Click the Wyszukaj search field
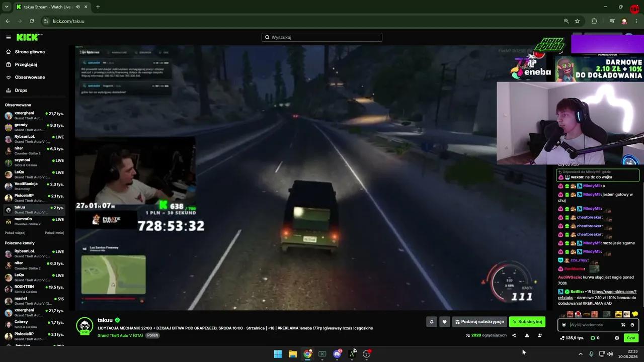The image size is (644, 362). [x=322, y=37]
